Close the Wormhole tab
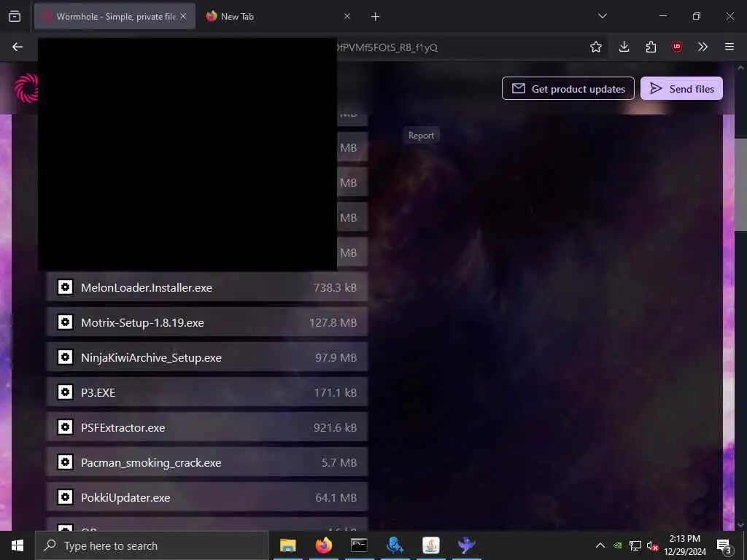The image size is (747, 560). (x=183, y=16)
